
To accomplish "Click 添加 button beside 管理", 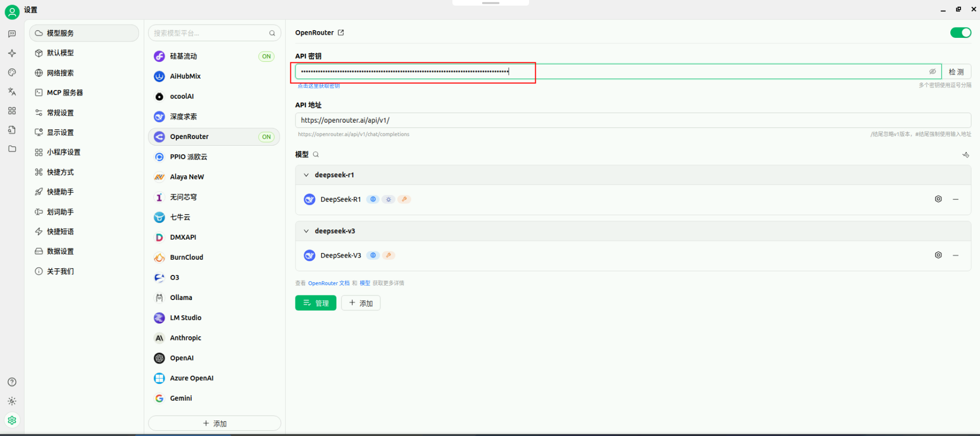I will 361,303.
